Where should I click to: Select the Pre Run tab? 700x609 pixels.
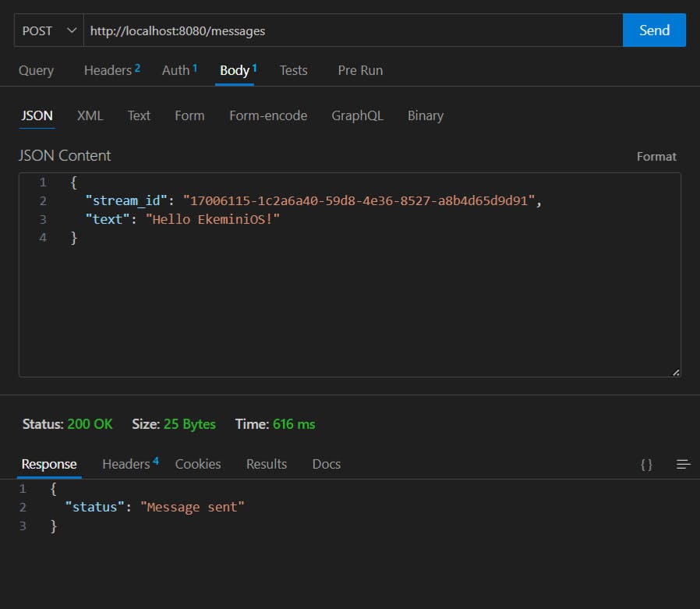[x=360, y=70]
